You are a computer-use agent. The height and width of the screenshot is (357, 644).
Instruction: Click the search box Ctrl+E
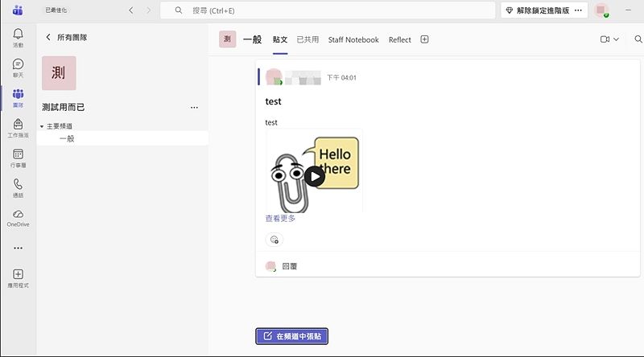click(x=328, y=10)
